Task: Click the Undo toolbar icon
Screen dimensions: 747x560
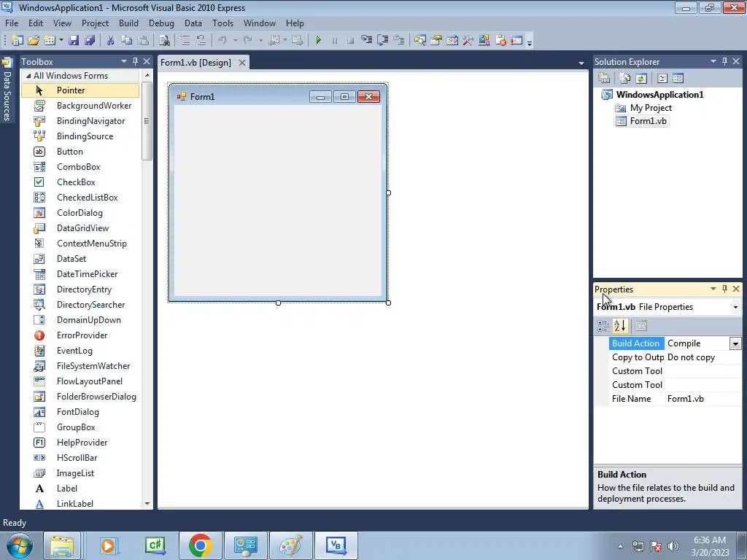Action: pos(222,41)
